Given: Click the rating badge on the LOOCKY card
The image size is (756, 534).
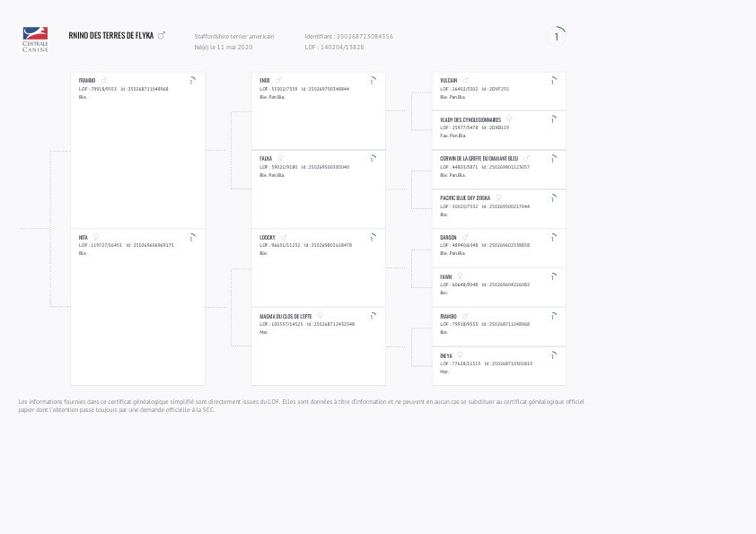Looking at the screenshot, I should 371,238.
